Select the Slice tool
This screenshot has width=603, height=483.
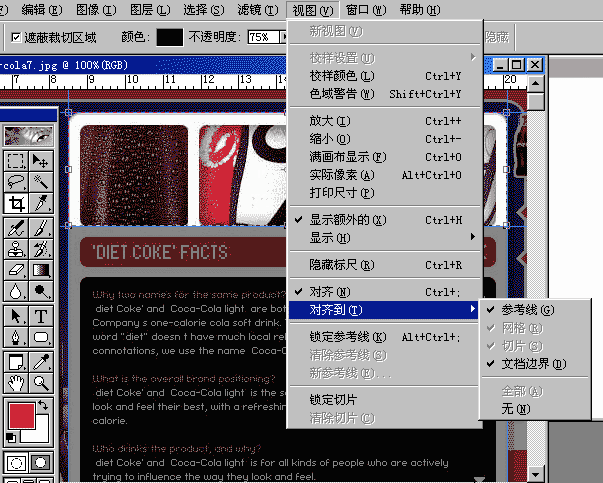(x=41, y=203)
